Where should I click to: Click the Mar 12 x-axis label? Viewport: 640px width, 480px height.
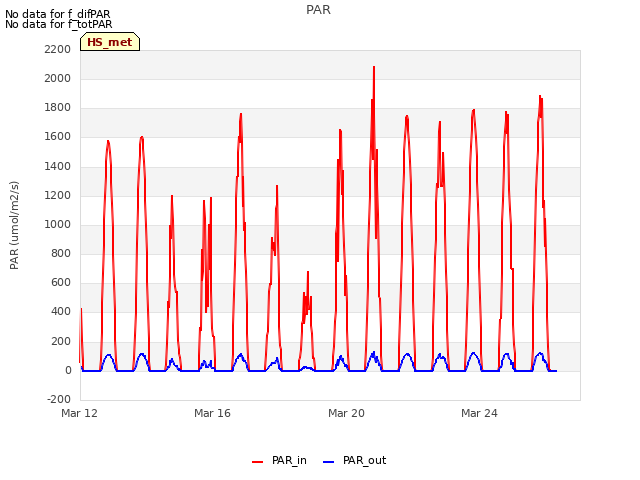coord(79,413)
